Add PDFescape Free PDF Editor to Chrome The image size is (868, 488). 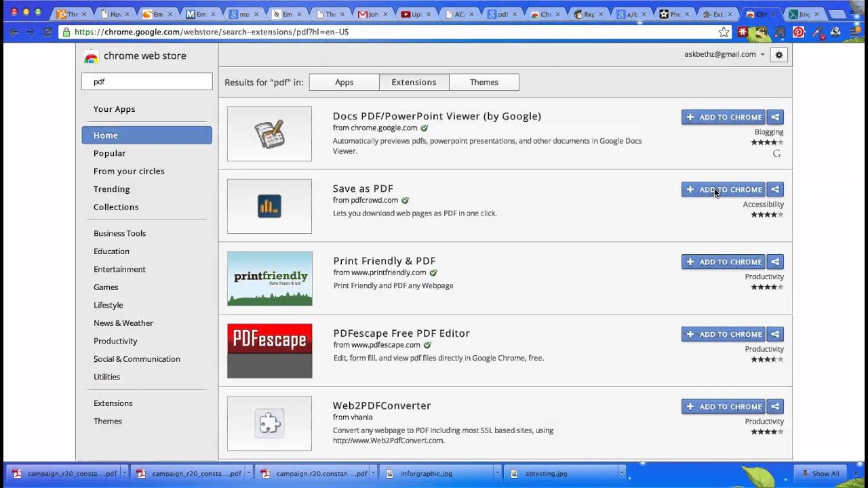723,334
